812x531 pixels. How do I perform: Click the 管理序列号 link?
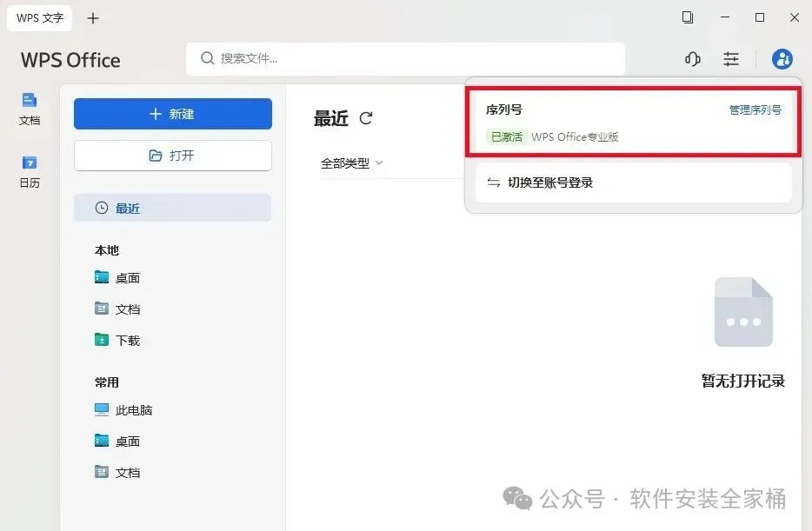(x=755, y=110)
